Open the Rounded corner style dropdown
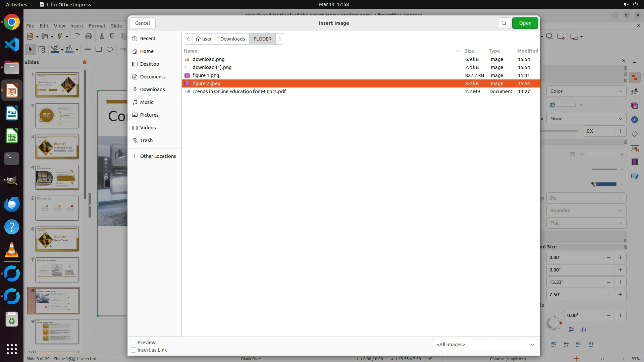644x362 pixels. click(586, 210)
